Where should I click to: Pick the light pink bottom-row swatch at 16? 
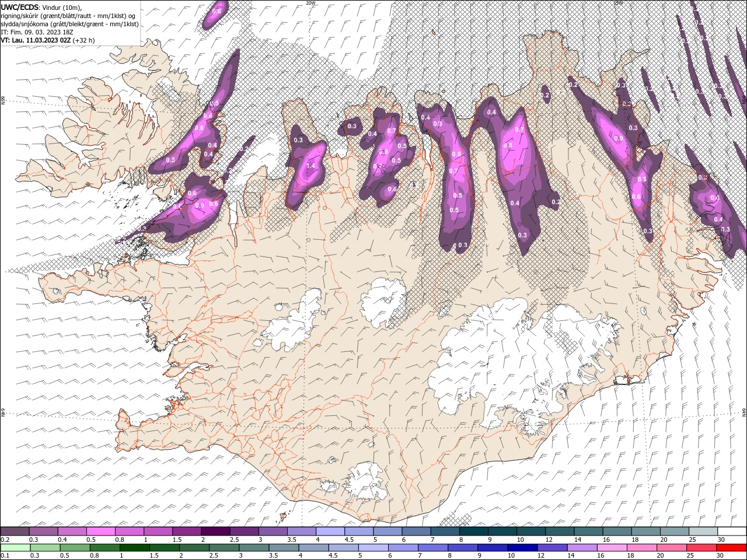point(612,548)
